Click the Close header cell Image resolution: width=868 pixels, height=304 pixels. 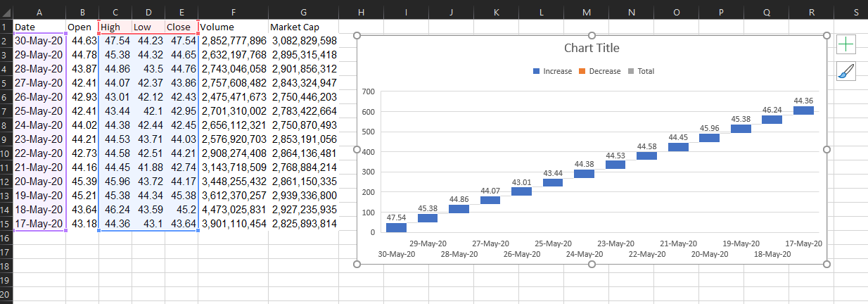181,27
